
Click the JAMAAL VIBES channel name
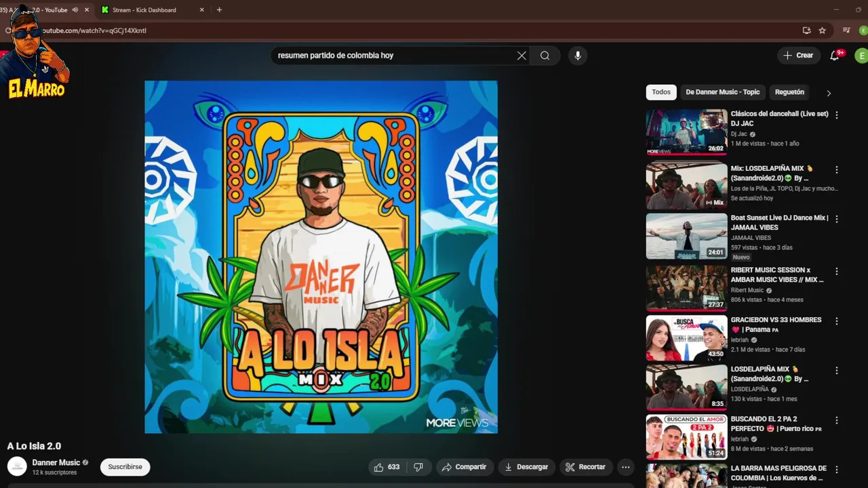[751, 238]
